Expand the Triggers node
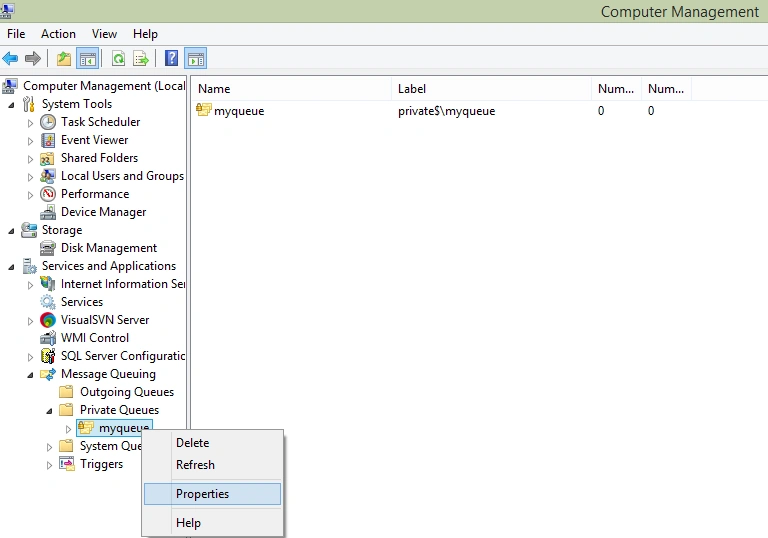The width and height of the screenshot is (768, 538). click(49, 465)
